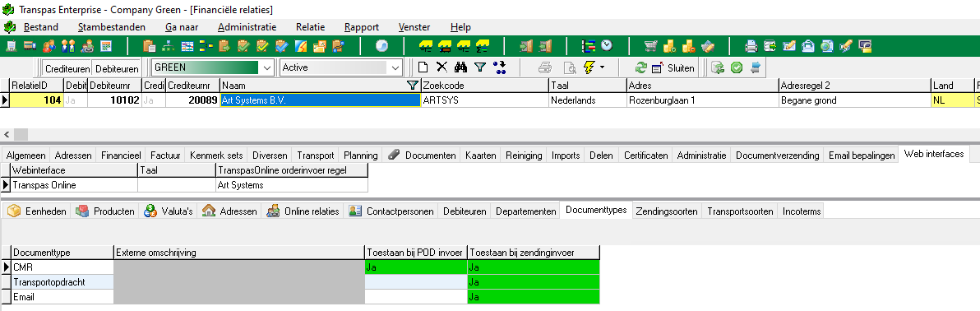Expand the lightning bolt dropdown arrow
This screenshot has height=311, width=980.
pos(602,67)
